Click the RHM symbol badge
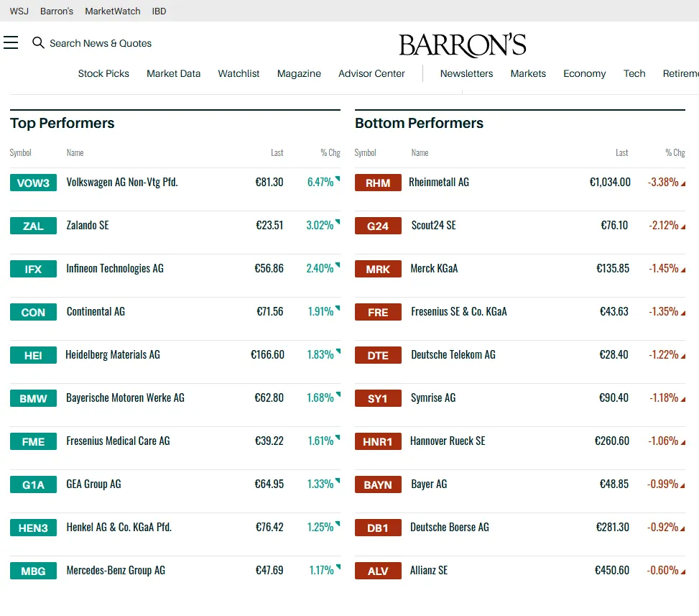 coord(378,183)
